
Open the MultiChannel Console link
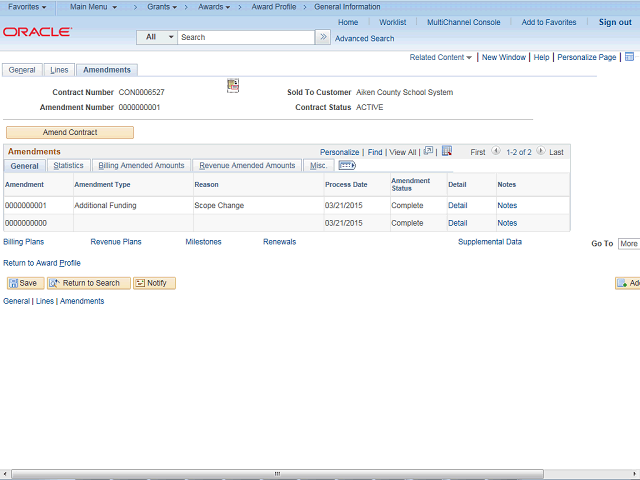click(464, 22)
